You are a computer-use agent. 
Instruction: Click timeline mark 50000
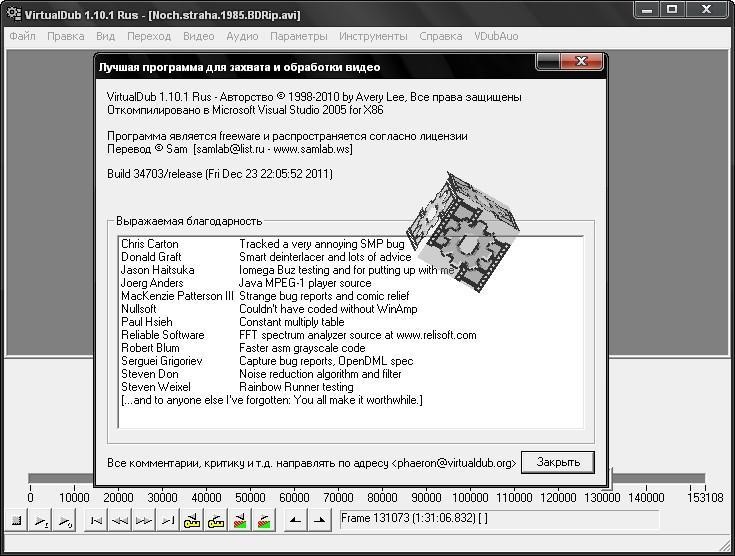click(x=250, y=497)
